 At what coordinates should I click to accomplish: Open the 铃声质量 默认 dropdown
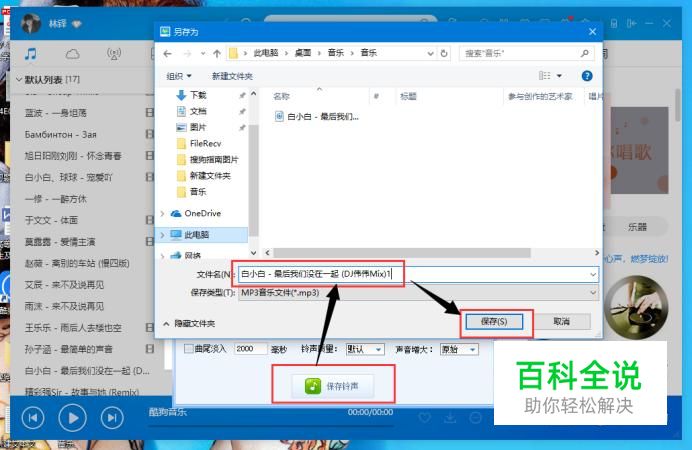[365, 349]
